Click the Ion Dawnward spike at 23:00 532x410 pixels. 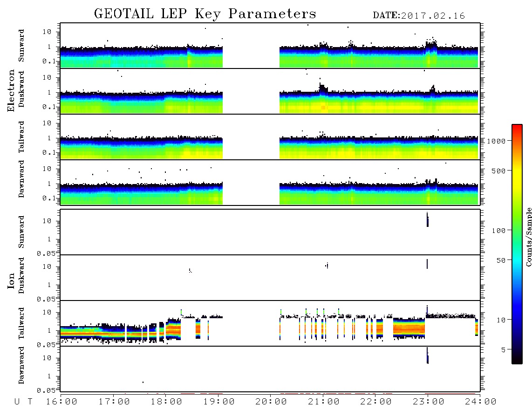point(428,355)
